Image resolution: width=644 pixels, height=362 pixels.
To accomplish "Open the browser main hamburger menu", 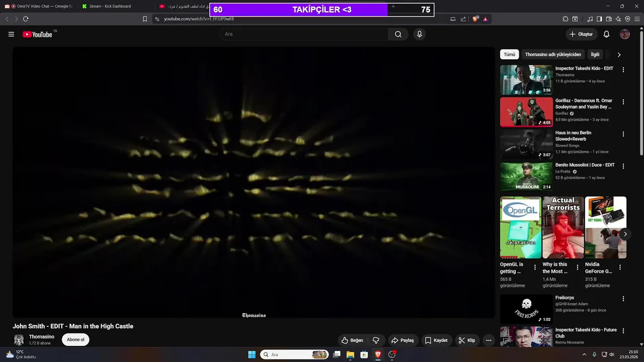I will pyautogui.click(x=637, y=19).
